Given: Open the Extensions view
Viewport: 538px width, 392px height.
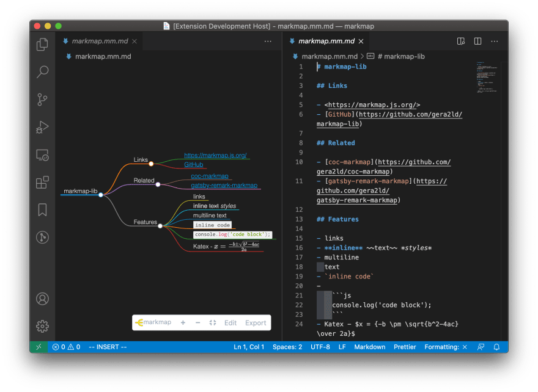Looking at the screenshot, I should pyautogui.click(x=42, y=183).
